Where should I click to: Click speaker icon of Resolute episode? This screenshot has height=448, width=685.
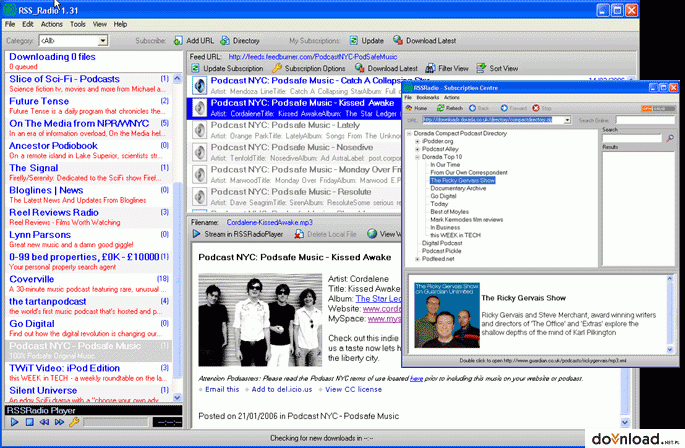tap(200, 197)
